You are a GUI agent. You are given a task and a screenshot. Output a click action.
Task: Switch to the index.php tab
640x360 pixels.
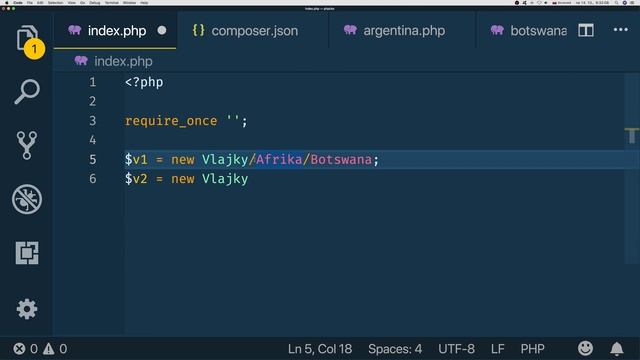[115, 31]
